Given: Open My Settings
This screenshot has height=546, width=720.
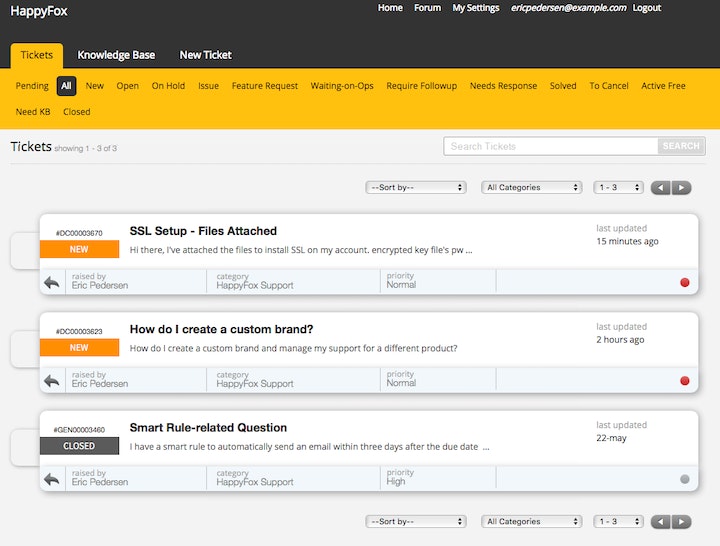Looking at the screenshot, I should 476,8.
